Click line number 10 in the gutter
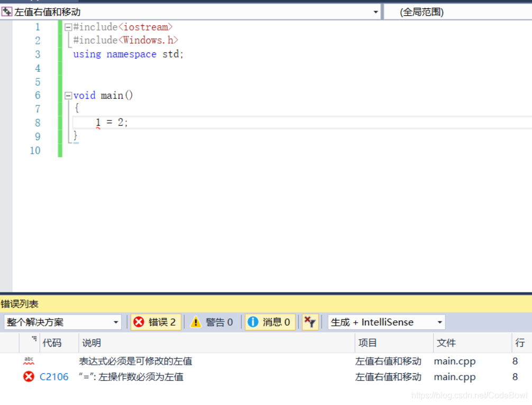The height and width of the screenshot is (405, 532). [x=35, y=151]
